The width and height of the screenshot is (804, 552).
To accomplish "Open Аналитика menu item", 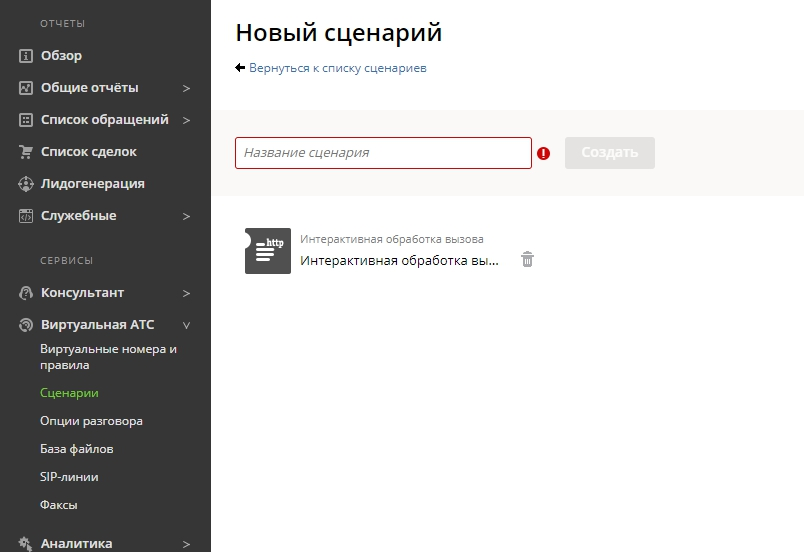I will tap(76, 543).
